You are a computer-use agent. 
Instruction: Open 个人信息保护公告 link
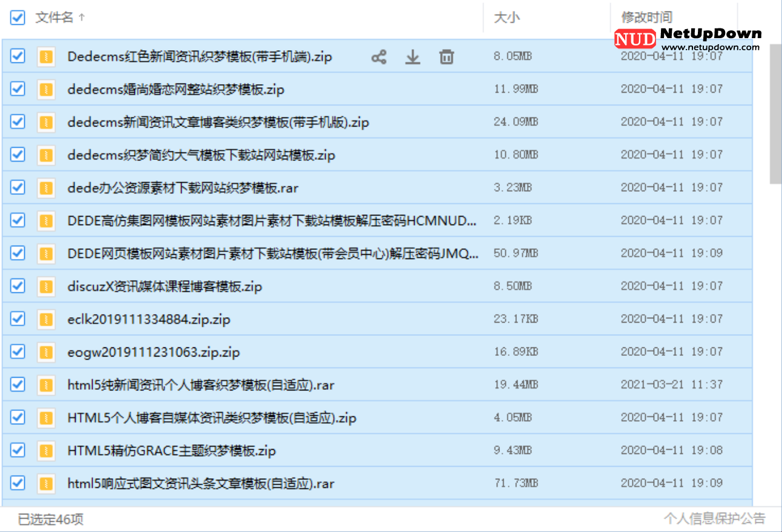pyautogui.click(x=714, y=519)
